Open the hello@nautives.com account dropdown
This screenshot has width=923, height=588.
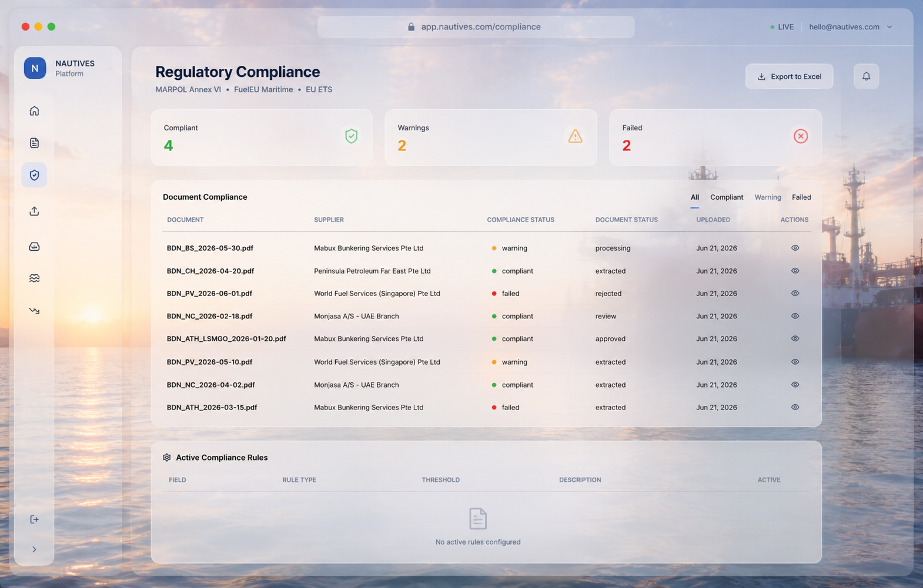click(850, 27)
